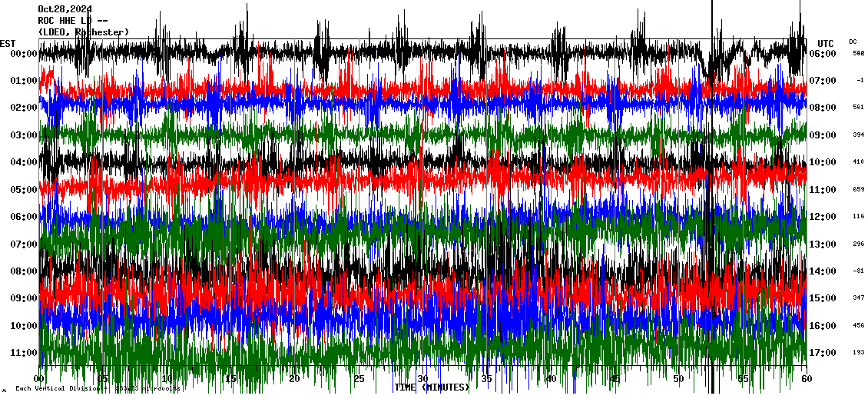
Task: Click the 35 minute tick on the time axis
Action: click(x=486, y=379)
